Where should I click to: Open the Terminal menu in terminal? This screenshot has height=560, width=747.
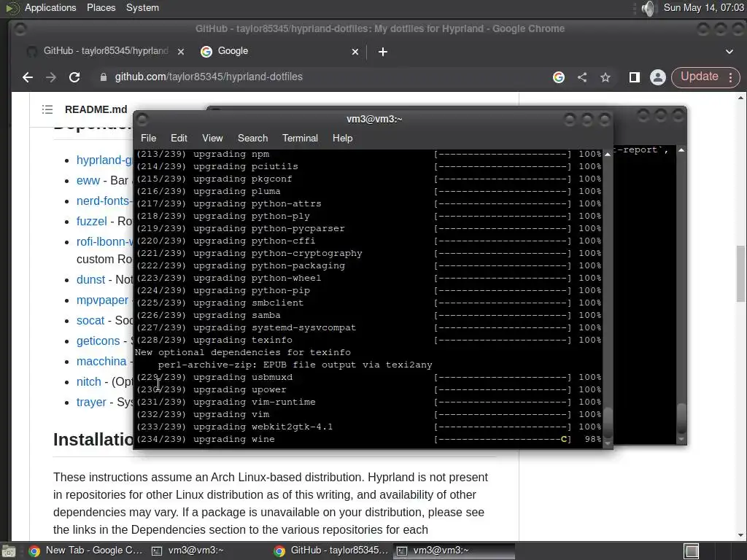coord(300,138)
